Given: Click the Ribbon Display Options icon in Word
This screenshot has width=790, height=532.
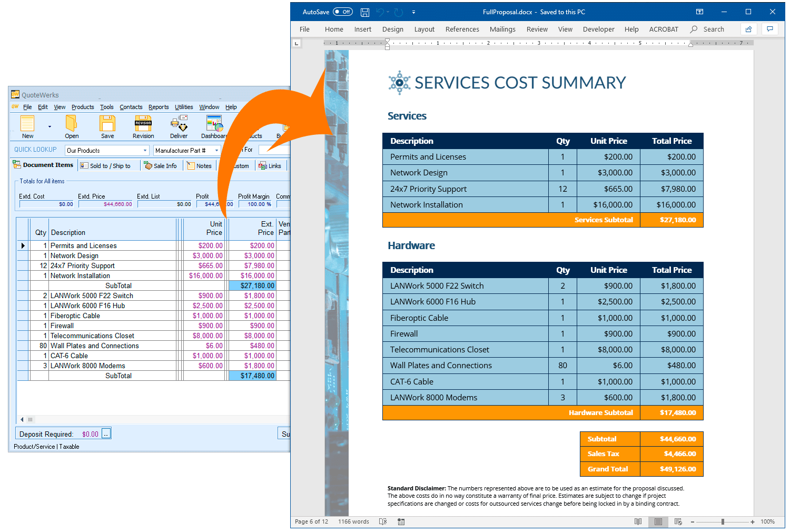Looking at the screenshot, I should tap(699, 12).
